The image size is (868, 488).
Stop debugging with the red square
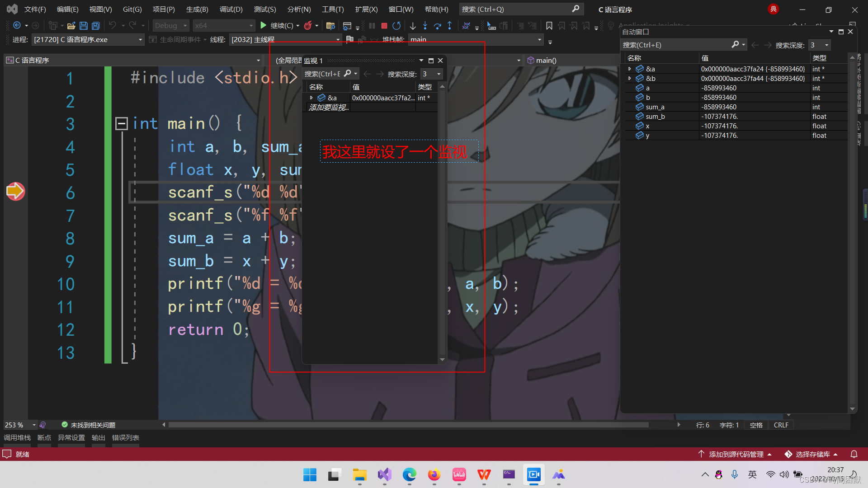coord(384,26)
